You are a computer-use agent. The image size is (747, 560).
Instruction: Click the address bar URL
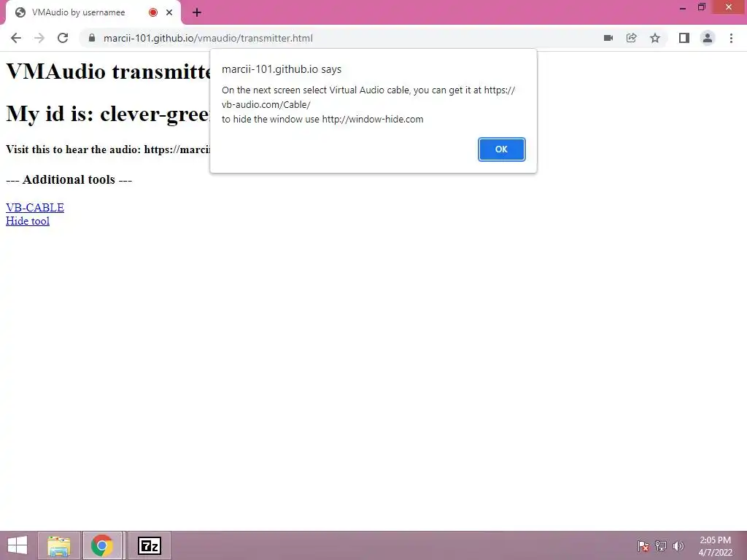208,38
